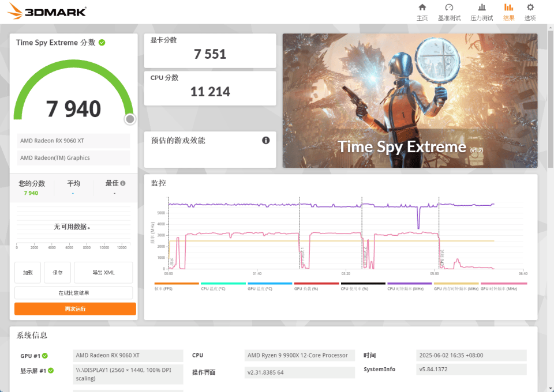
Task: Toggle the pink GPU 时钟频率 (MHz) legend swatch
Action: [x=504, y=283]
